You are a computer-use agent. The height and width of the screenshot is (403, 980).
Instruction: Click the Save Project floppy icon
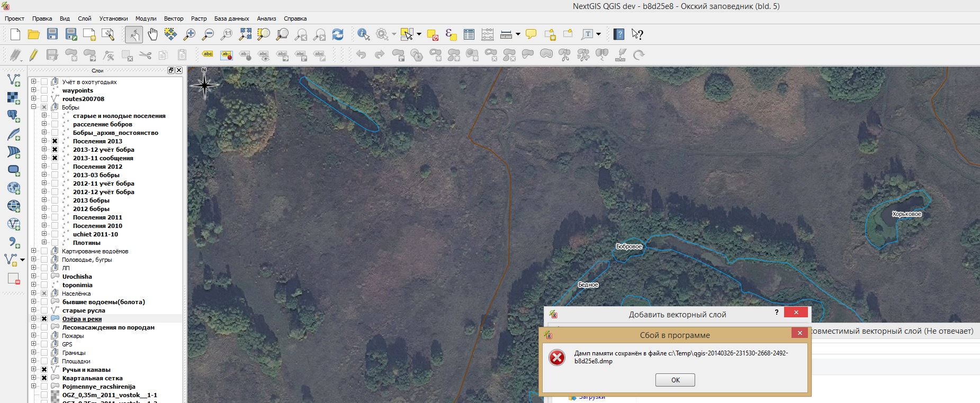pos(52,35)
